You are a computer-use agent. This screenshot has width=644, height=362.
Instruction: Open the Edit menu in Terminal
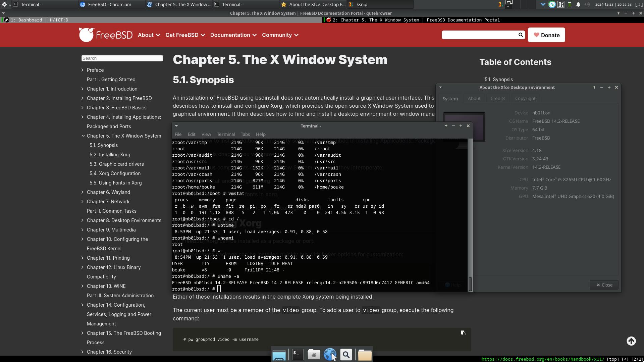(192, 134)
